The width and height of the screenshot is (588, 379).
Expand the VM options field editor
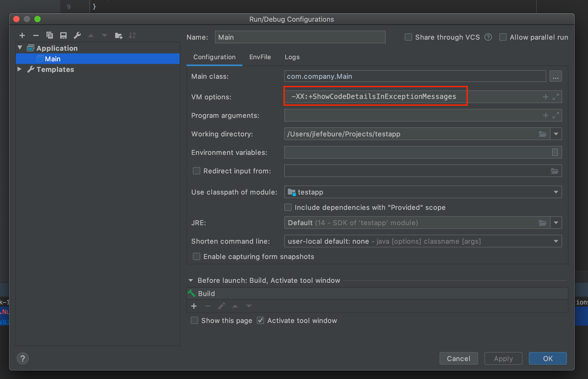pyautogui.click(x=556, y=97)
